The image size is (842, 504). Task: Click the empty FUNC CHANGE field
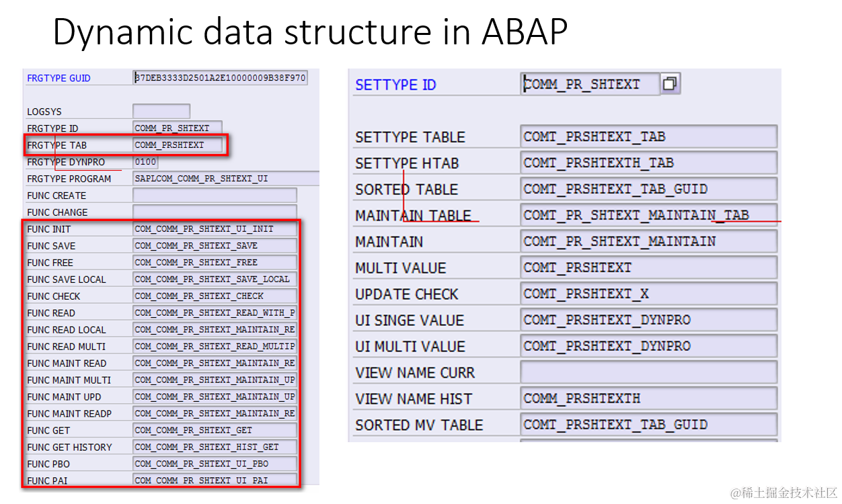[215, 212]
